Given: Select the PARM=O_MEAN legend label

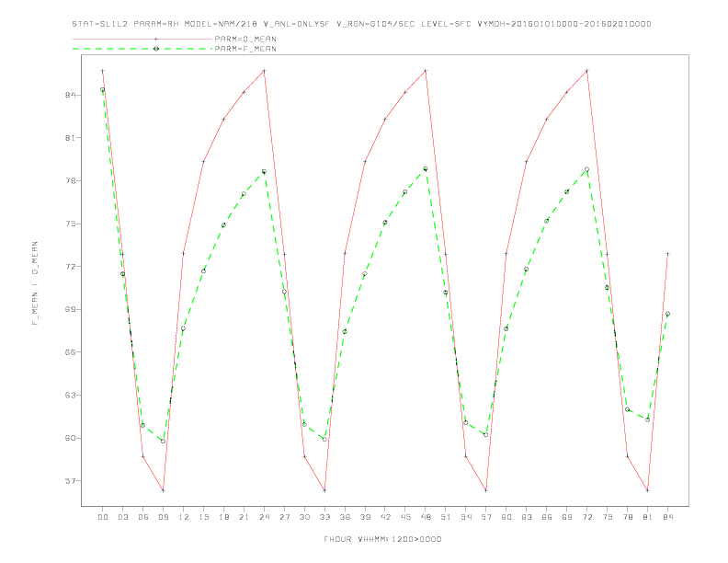Looking at the screenshot, I should pyautogui.click(x=245, y=39).
